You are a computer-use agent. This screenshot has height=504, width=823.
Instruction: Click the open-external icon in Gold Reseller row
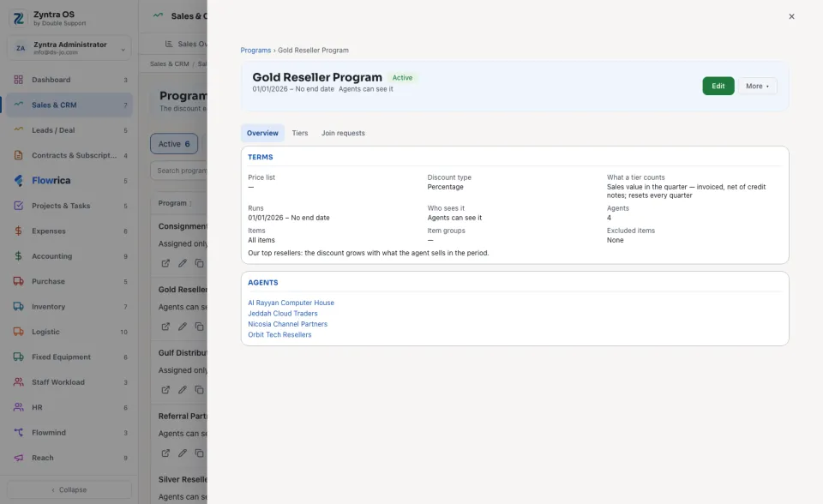pyautogui.click(x=165, y=327)
